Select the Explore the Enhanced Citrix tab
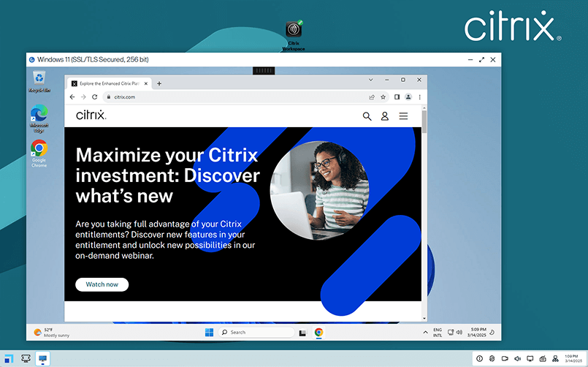This screenshot has width=588, height=367. (x=110, y=83)
